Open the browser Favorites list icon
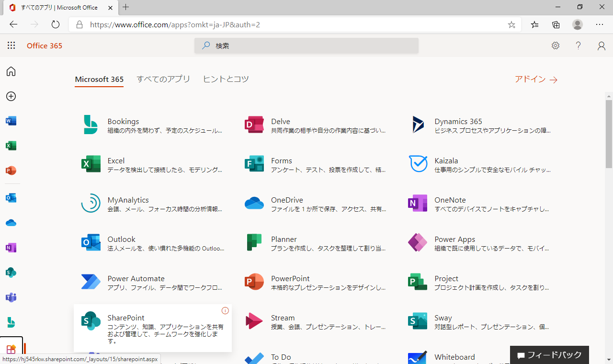The width and height of the screenshot is (613, 364). point(534,24)
